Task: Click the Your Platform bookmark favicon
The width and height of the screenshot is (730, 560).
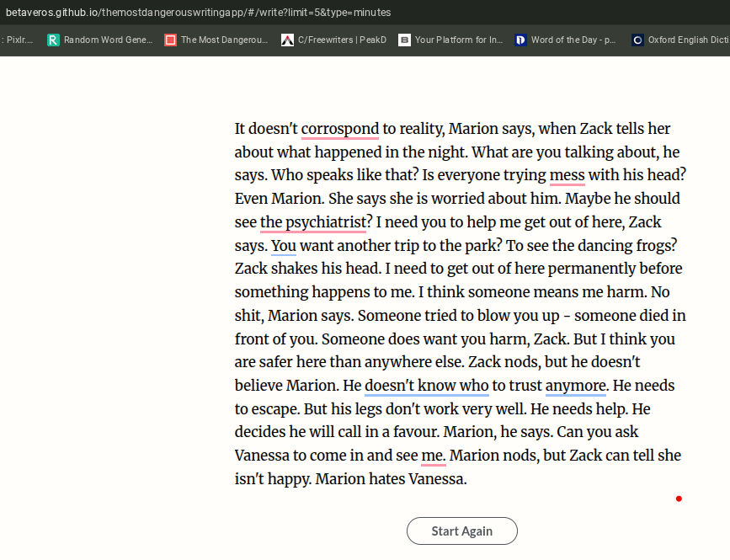Action: click(405, 40)
